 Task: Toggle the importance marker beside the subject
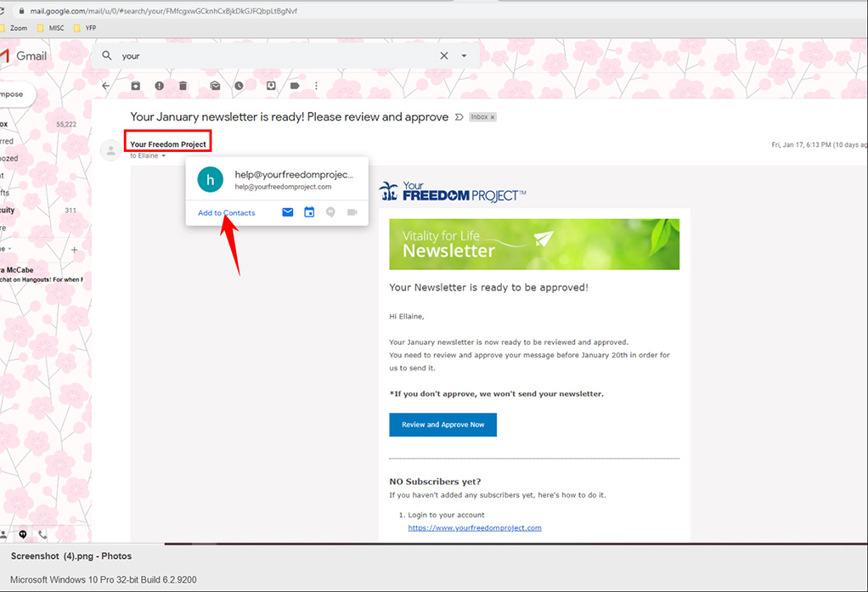click(x=459, y=117)
